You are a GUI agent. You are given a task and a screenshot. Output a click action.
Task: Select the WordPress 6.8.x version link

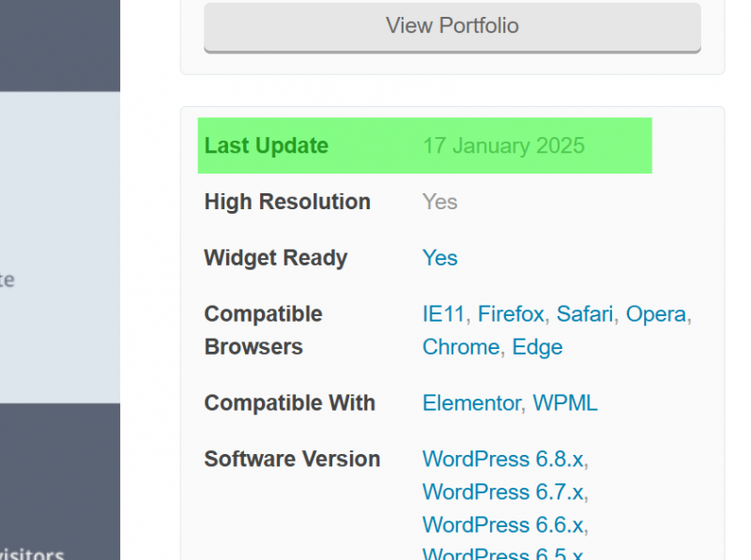[x=502, y=460]
